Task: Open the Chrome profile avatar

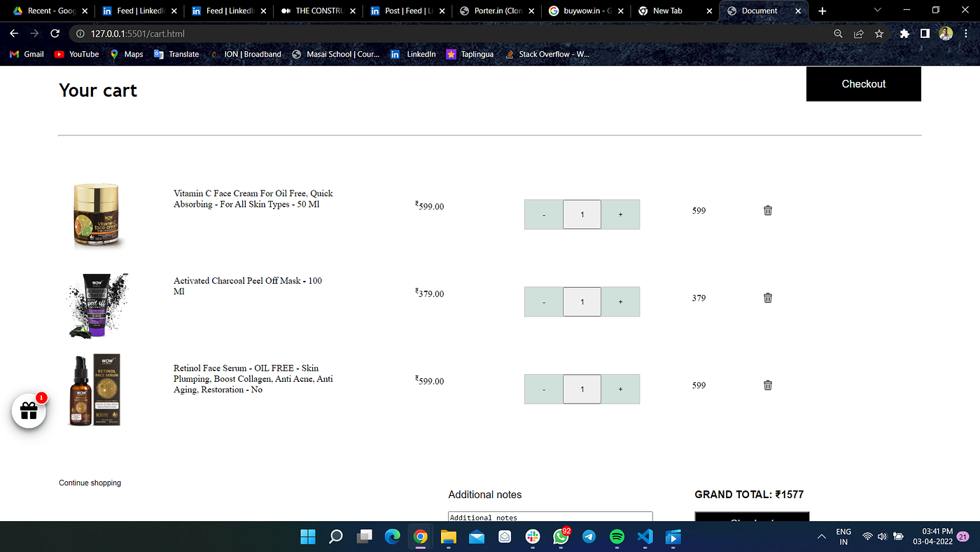Action: pos(946,34)
